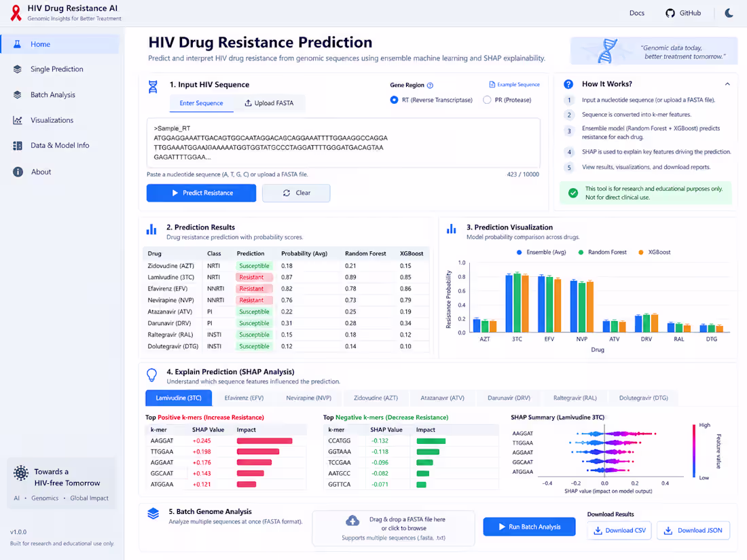Click the FASTA drag and drop zone

393,529
